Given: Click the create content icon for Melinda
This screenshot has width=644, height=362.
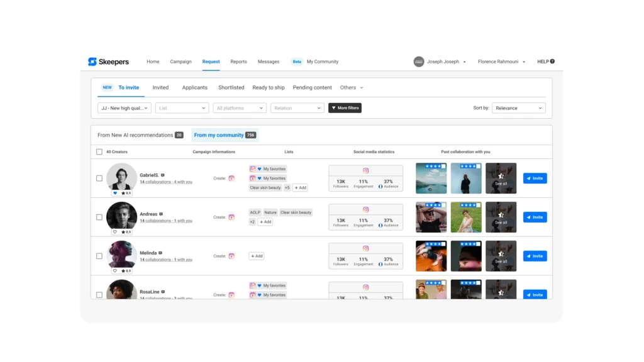Looking at the screenshot, I should (x=231, y=256).
